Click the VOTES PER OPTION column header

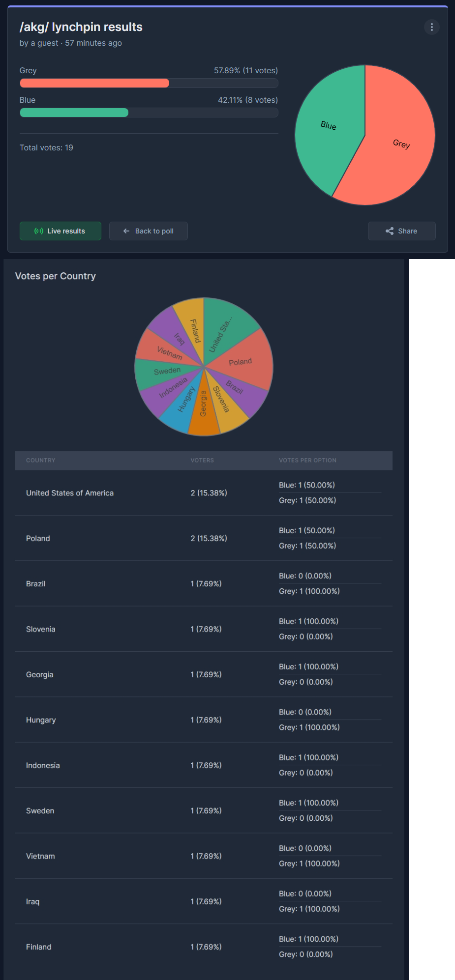[x=307, y=461]
